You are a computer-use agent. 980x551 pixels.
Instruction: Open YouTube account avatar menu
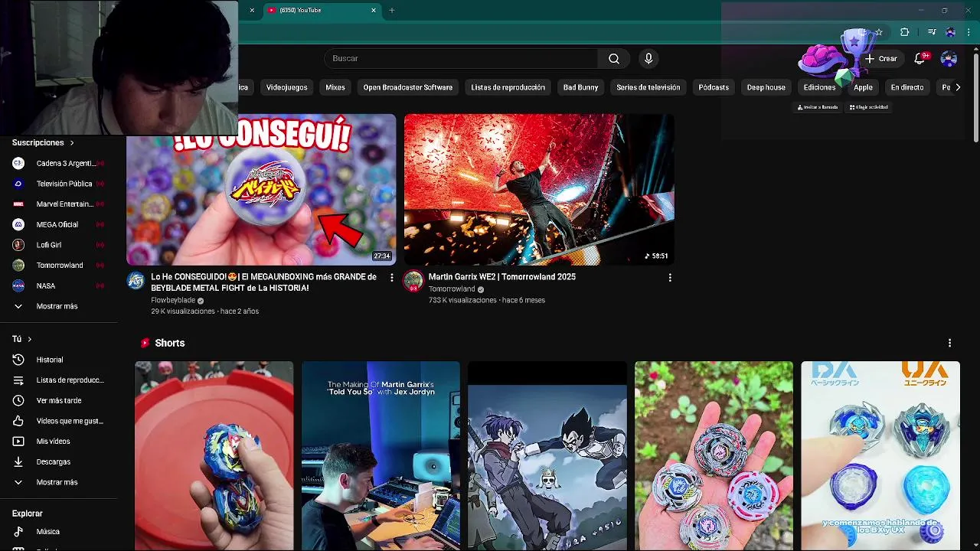pos(949,59)
